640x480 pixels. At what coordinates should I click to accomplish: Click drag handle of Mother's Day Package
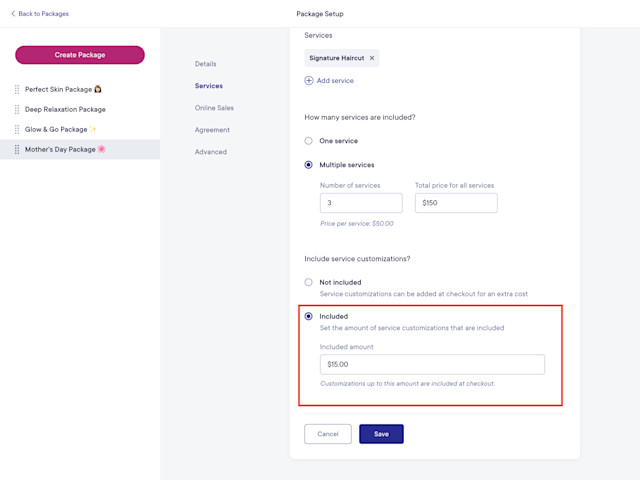click(x=17, y=149)
